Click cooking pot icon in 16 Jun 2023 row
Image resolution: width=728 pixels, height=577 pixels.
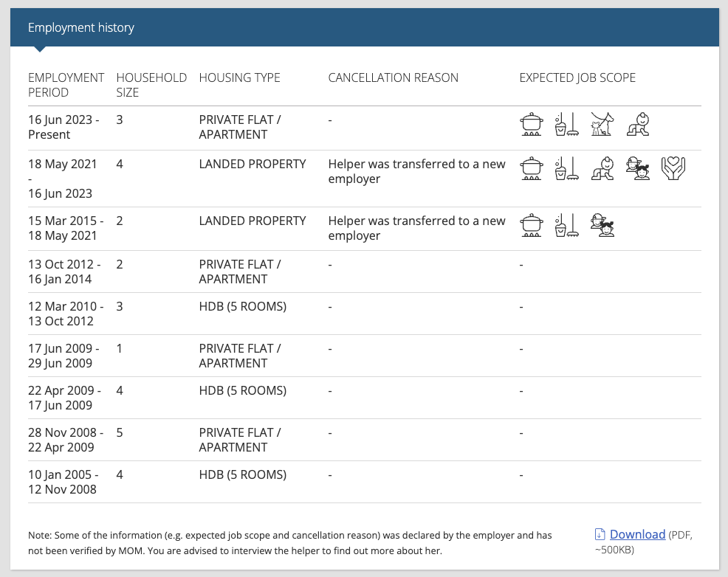531,124
